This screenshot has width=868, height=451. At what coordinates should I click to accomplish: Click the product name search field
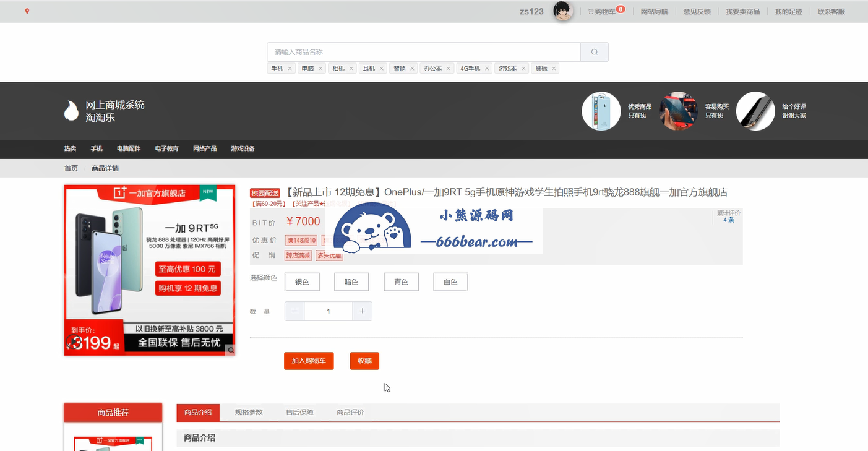click(424, 52)
